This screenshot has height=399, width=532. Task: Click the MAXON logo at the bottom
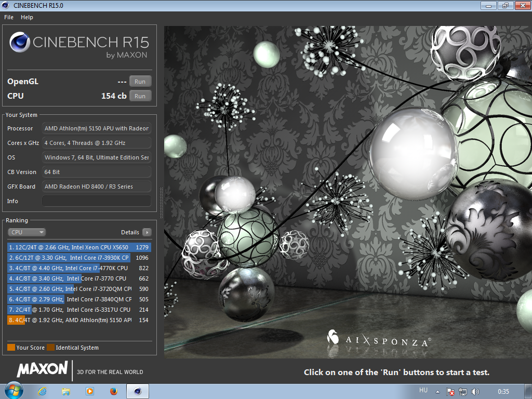click(x=43, y=369)
